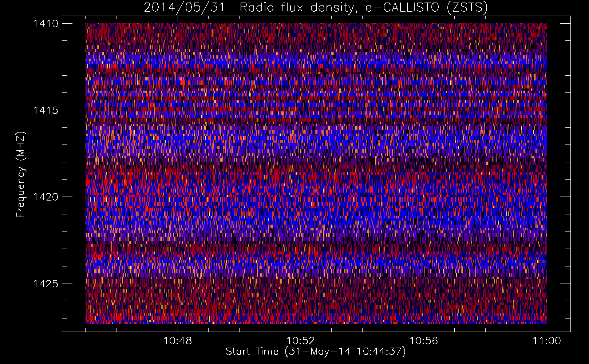Click the plot title '2014/05/31 Radio flux density'

(316, 7)
